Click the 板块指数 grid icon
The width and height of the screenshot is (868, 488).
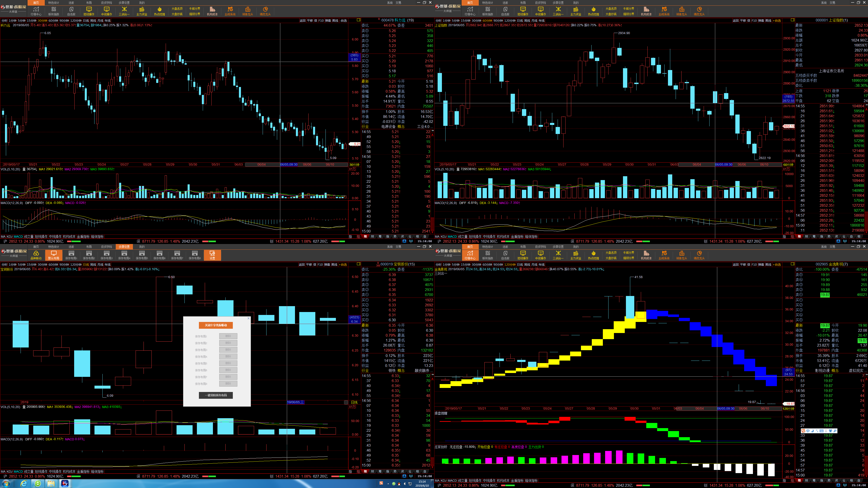[54, 11]
